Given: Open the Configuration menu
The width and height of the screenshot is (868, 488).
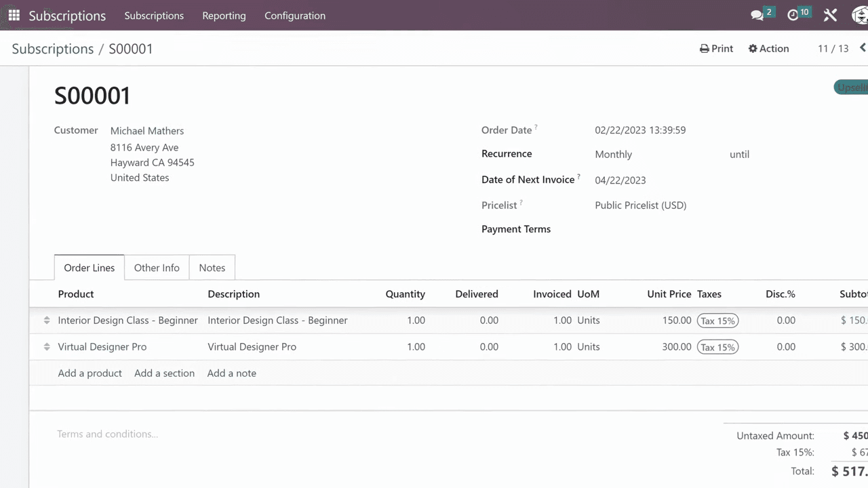Looking at the screenshot, I should [x=295, y=16].
